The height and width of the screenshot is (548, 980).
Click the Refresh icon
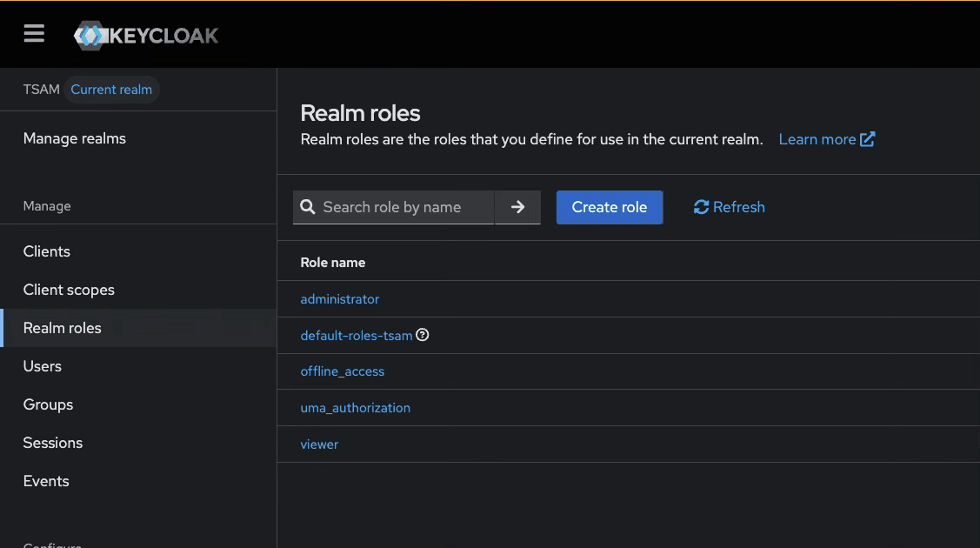coord(701,207)
